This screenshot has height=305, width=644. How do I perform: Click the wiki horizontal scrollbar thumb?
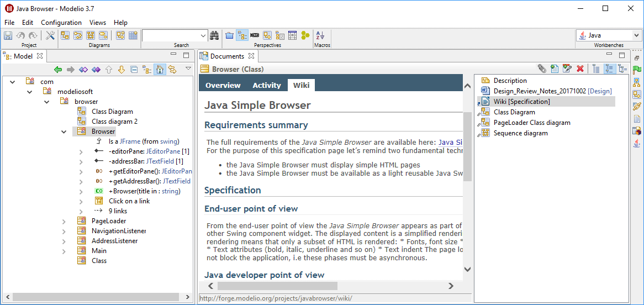[277, 286]
